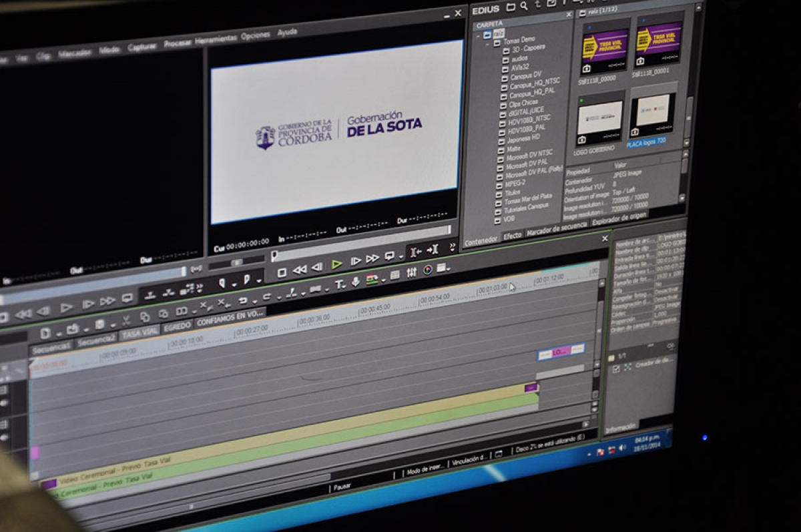Viewport: 801px width, 532px height.
Task: Expand recorder extra buttons double chevron
Action: [x=452, y=246]
